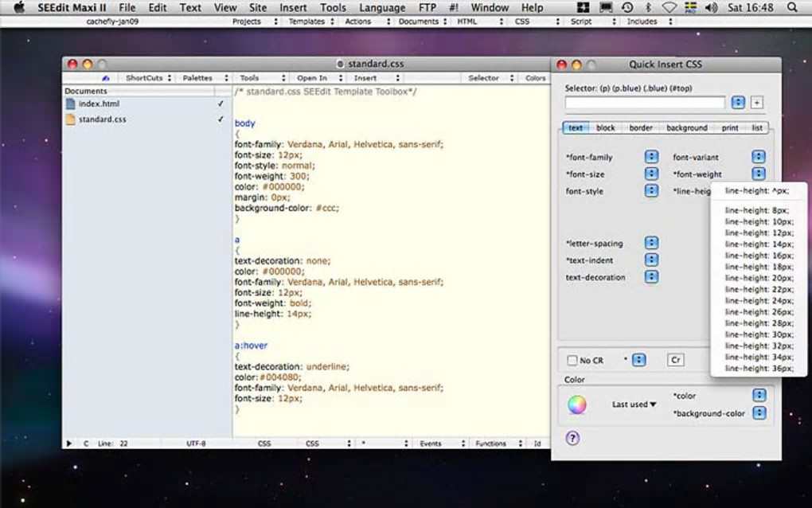Click the Selector text input field

click(645, 103)
